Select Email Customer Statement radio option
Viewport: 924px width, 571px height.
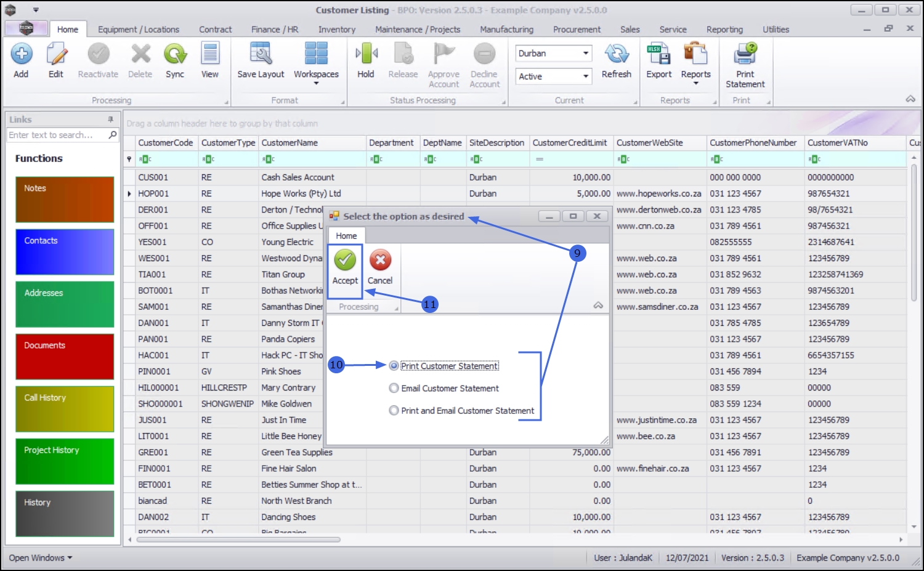(x=394, y=388)
